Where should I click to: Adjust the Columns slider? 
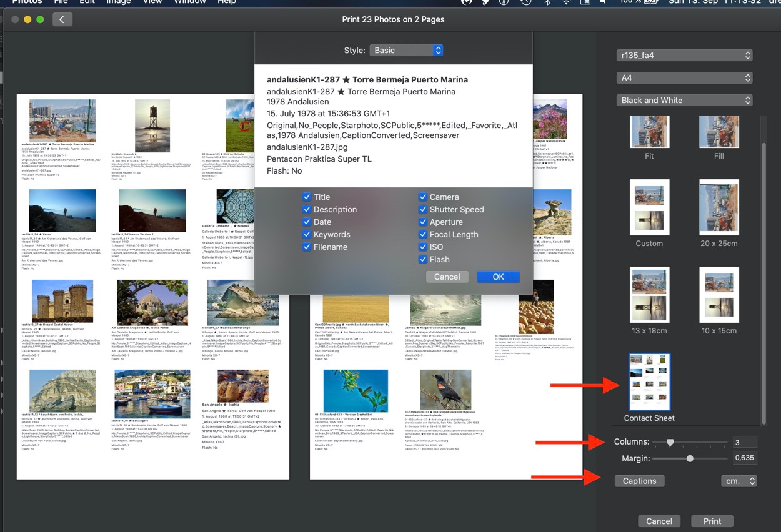point(671,441)
